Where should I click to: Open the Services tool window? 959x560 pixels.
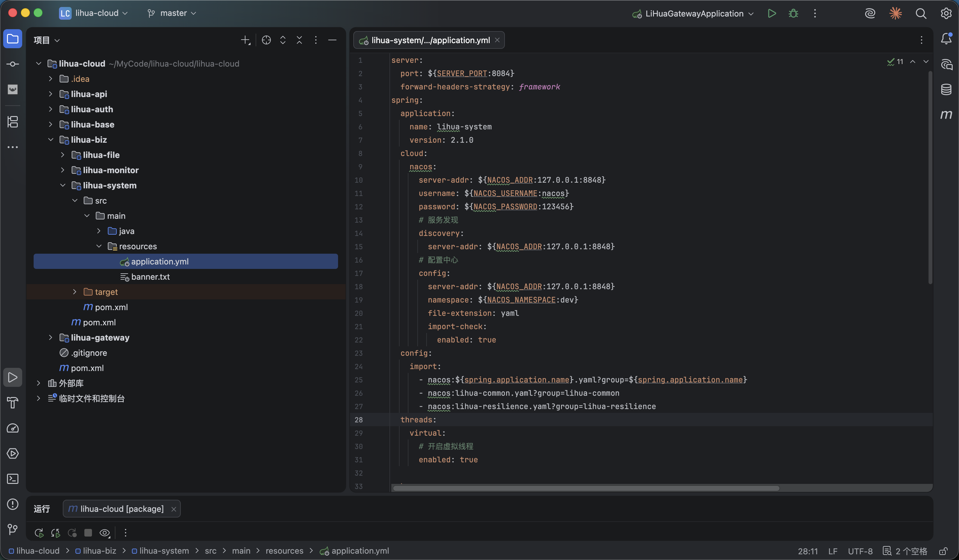pyautogui.click(x=13, y=453)
